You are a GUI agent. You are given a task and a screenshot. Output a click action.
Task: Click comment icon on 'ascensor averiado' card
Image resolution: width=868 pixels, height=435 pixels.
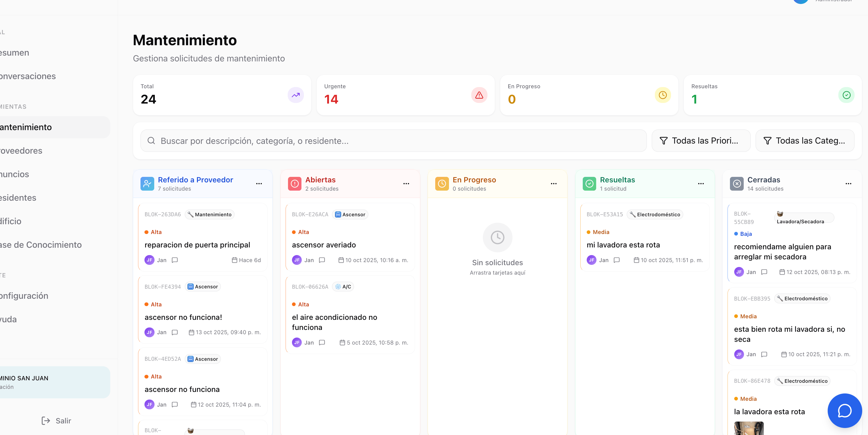(x=322, y=260)
